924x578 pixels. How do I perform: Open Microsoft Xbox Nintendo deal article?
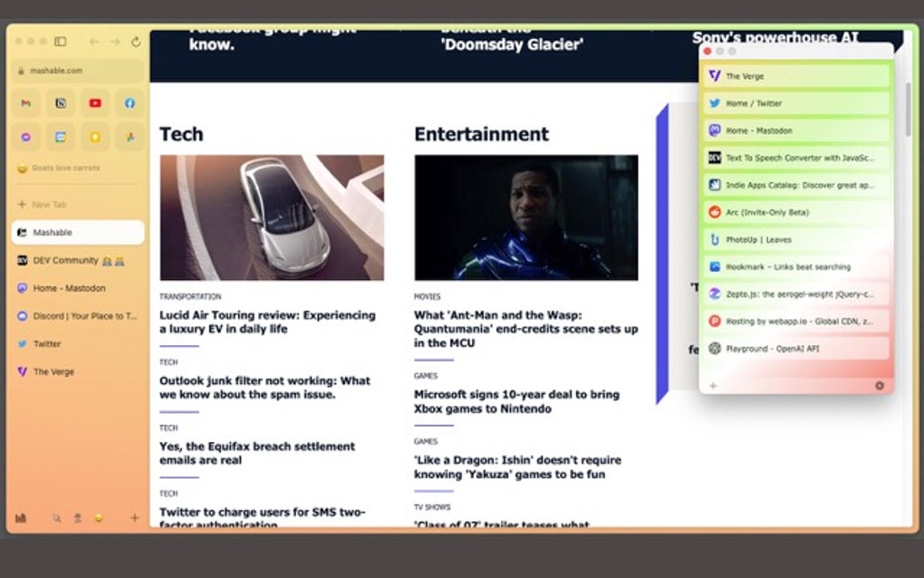516,401
